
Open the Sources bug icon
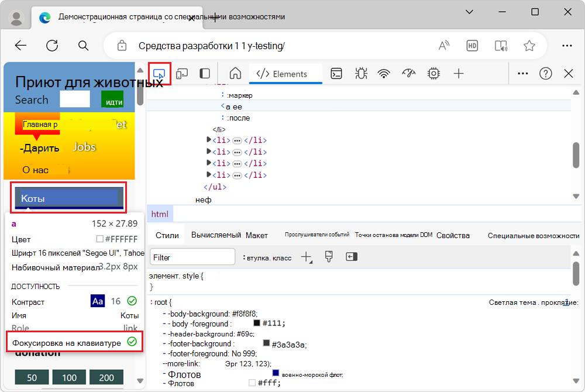coord(361,74)
